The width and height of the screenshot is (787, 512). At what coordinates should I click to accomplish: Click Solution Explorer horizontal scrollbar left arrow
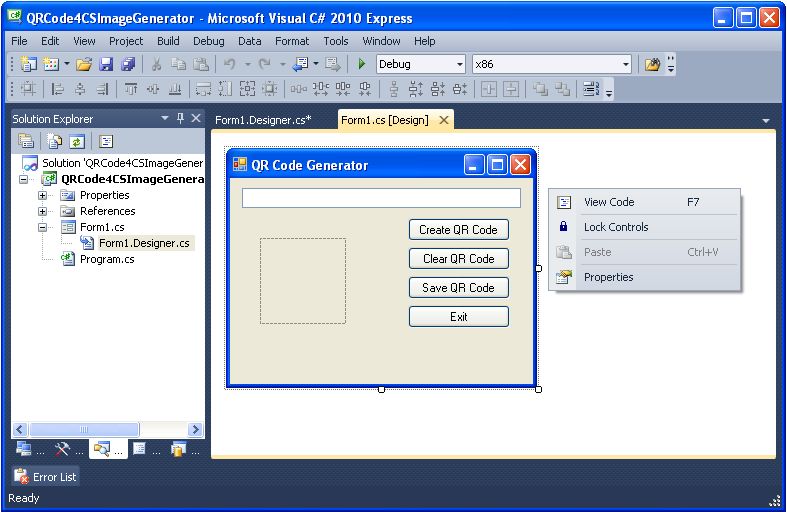20,430
